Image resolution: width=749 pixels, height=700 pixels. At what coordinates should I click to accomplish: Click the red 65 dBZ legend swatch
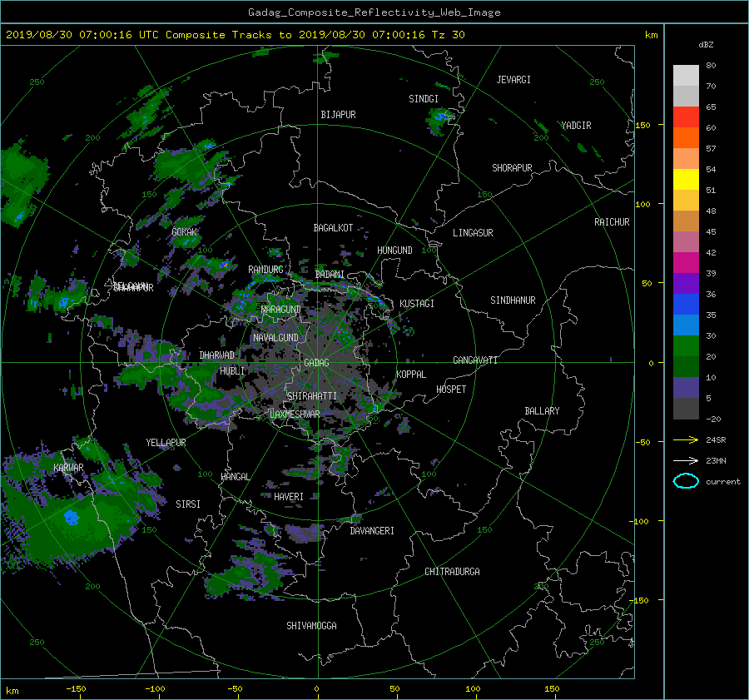(x=686, y=117)
